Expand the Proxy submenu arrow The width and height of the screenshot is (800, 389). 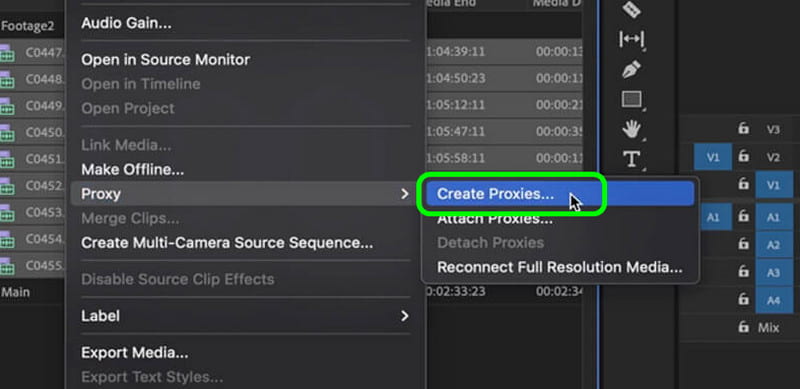click(x=405, y=194)
